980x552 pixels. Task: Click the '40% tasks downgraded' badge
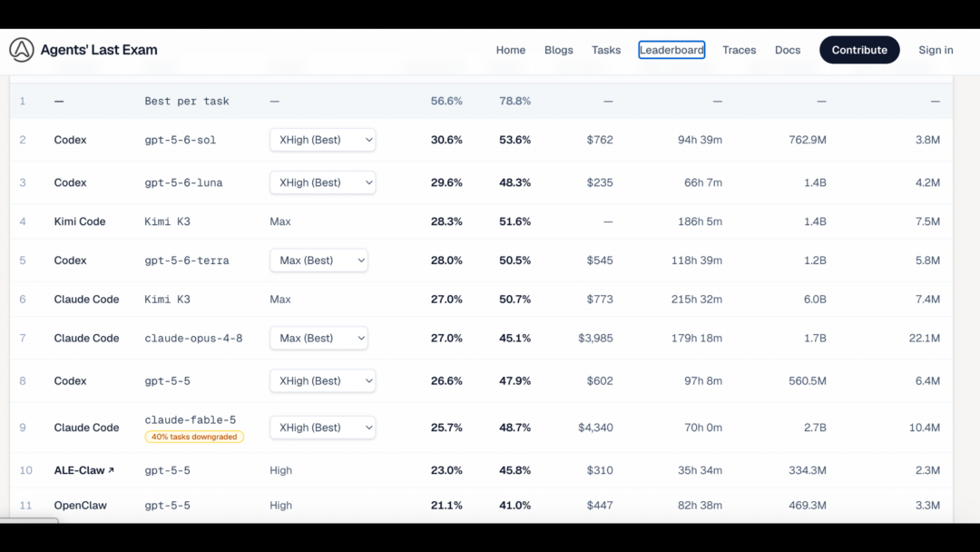coord(194,437)
